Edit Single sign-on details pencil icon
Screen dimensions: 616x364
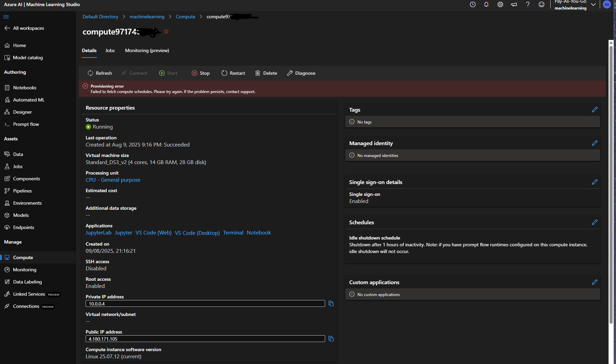[595, 182]
